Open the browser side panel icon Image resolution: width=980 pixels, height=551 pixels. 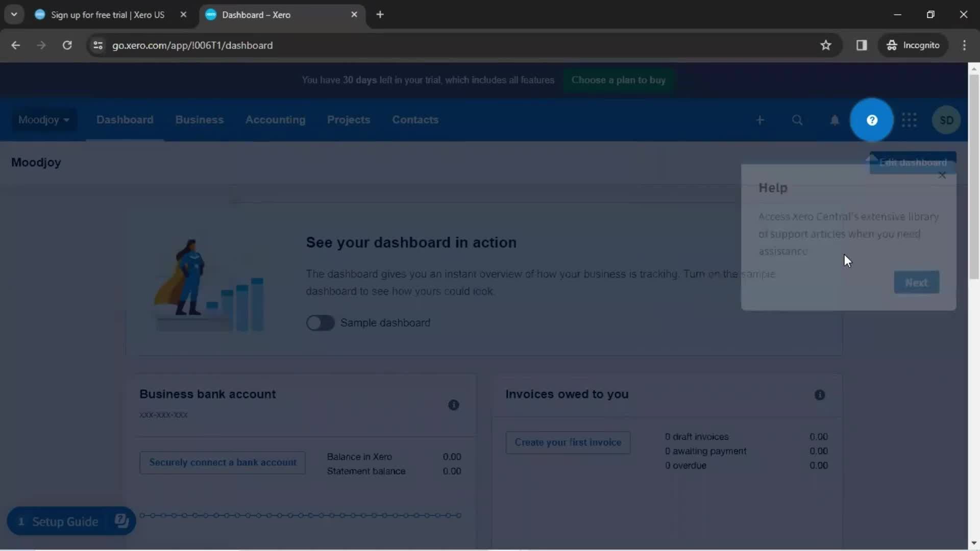tap(862, 45)
